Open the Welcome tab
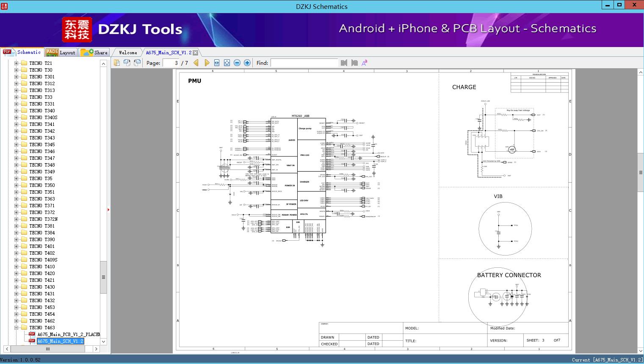This screenshot has height=364, width=644. coord(128,53)
